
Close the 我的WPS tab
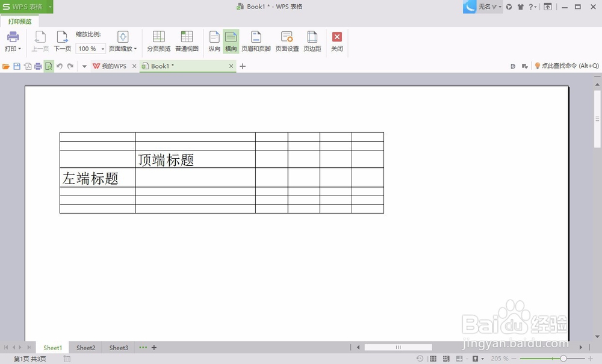[134, 66]
